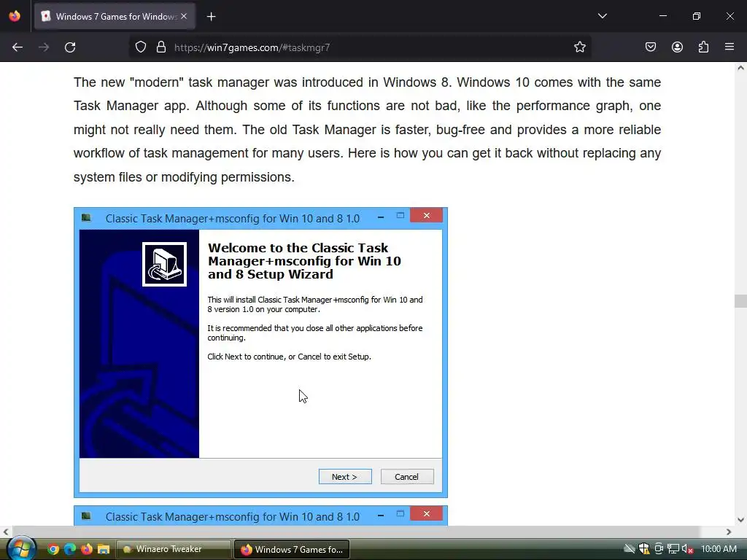The height and width of the screenshot is (560, 747).
Task: Open the 10:00 AM clock
Action: pyautogui.click(x=719, y=549)
